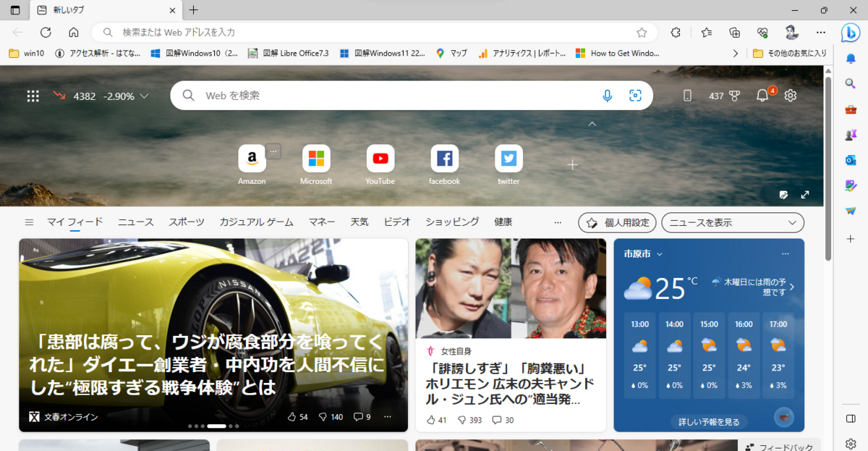Open 個人用設定 personalization button
868x451 pixels.
[617, 222]
